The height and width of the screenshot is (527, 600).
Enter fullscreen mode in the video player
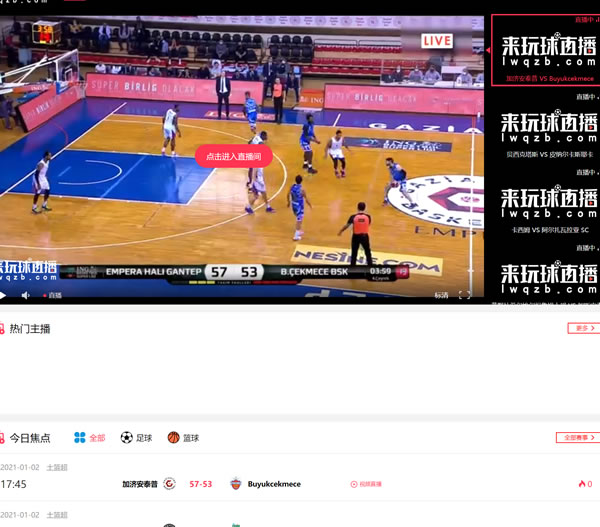click(464, 295)
